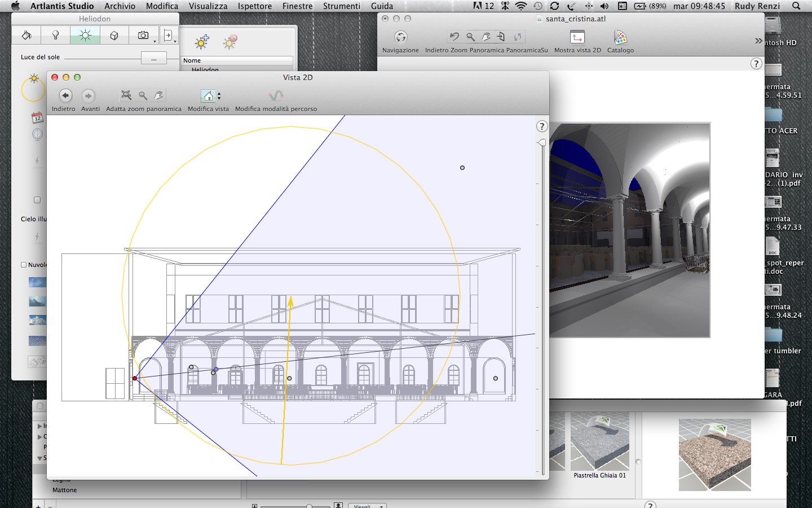Toggle checkbox above Cielo illuminato label

click(37, 200)
